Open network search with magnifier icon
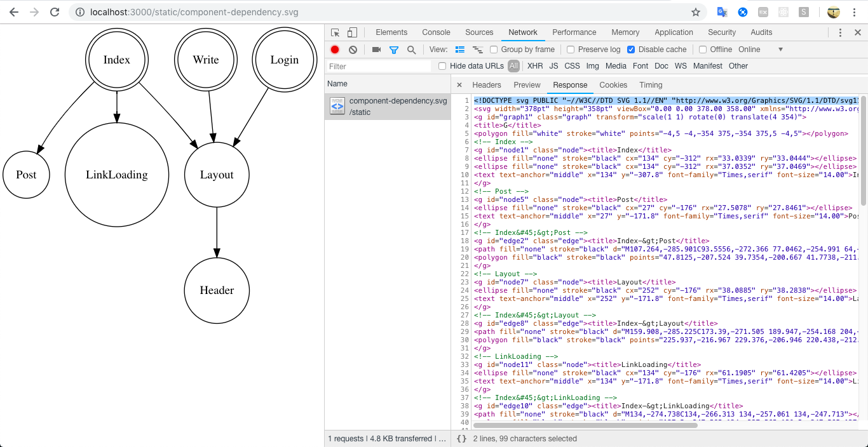868x447 pixels. [412, 50]
